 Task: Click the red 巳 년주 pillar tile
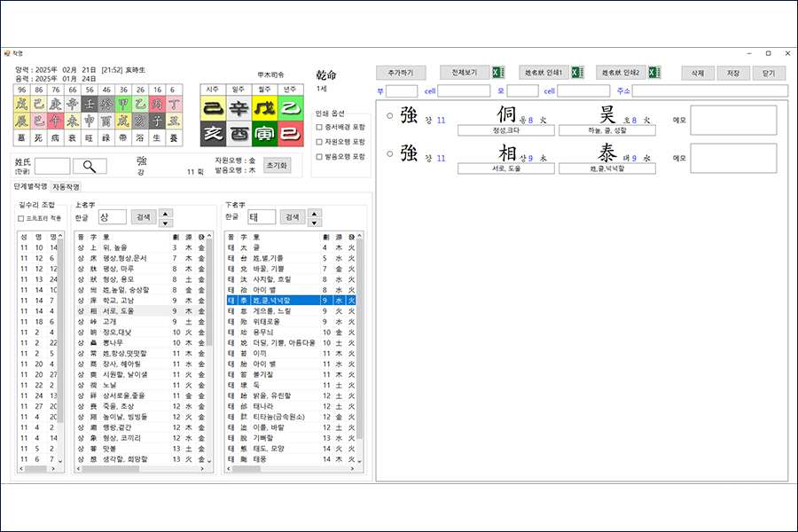pos(289,134)
